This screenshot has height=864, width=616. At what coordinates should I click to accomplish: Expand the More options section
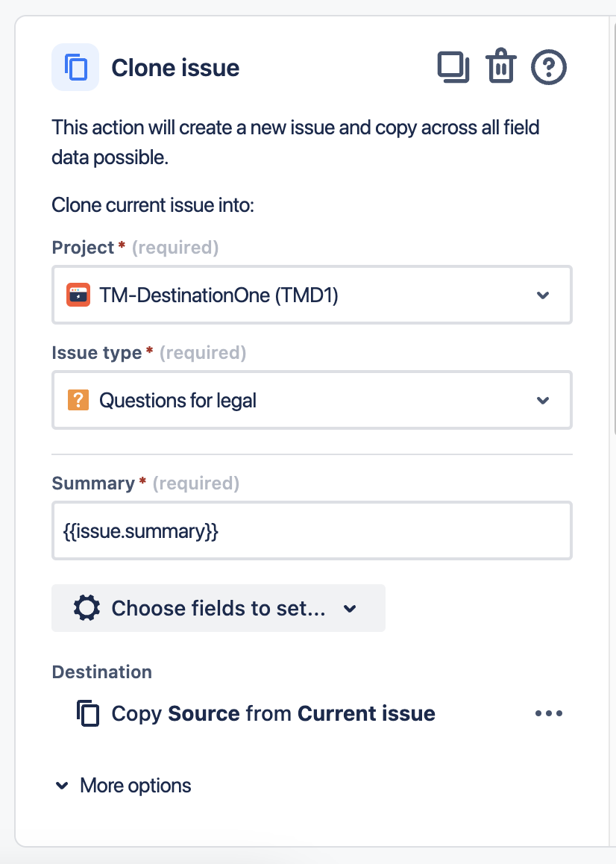(123, 786)
